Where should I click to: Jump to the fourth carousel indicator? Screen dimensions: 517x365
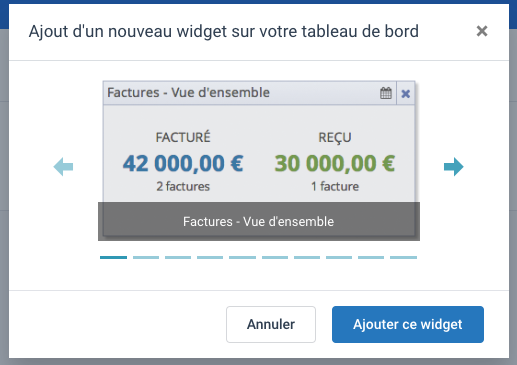point(210,257)
